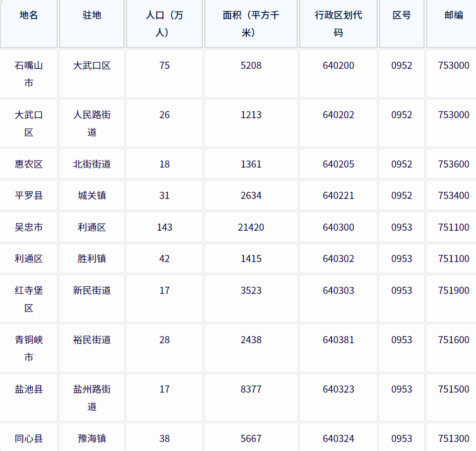Click the 人口（万人）column header
Image resolution: width=476 pixels, height=451 pixels.
click(x=164, y=24)
